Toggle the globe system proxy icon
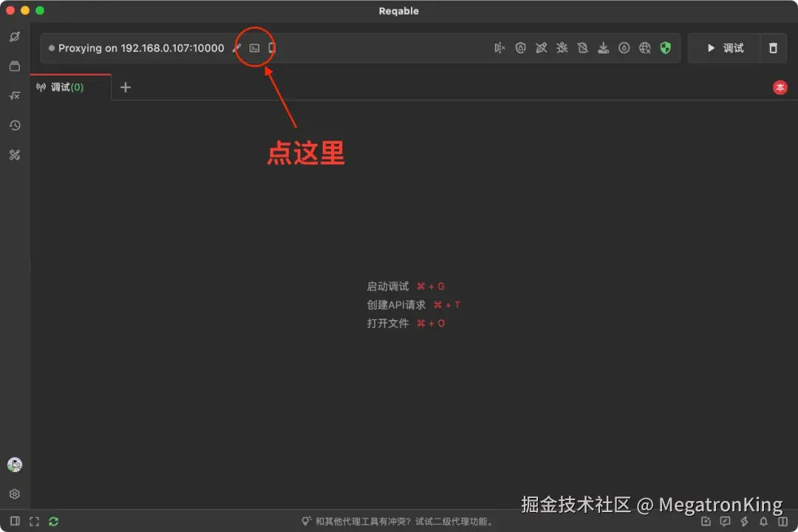The width and height of the screenshot is (798, 532). 645,48
